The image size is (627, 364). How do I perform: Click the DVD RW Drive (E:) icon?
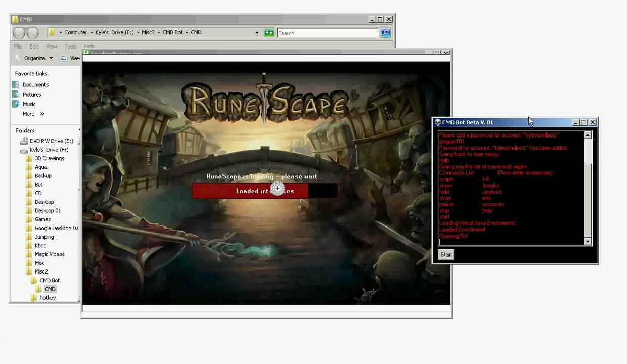pyautogui.click(x=24, y=141)
